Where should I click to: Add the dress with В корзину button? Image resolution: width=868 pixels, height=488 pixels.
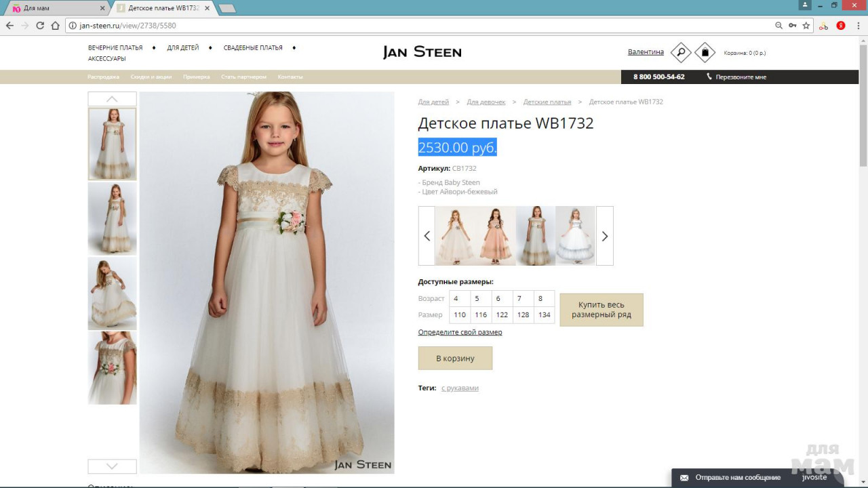455,358
